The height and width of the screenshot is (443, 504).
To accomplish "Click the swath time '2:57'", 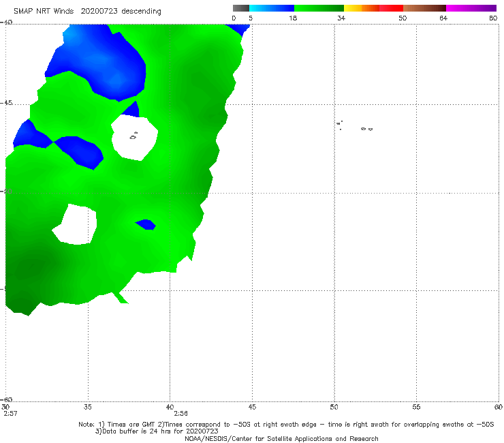I will pos(10,414).
